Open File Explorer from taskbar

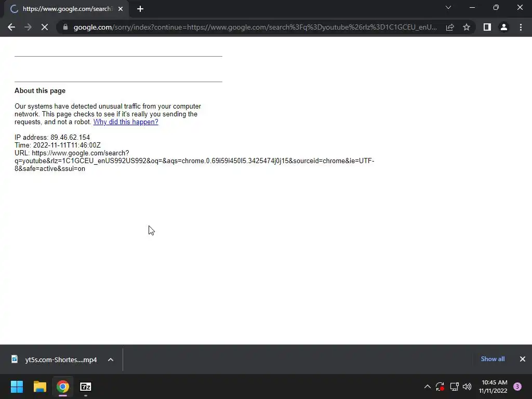[x=39, y=387]
